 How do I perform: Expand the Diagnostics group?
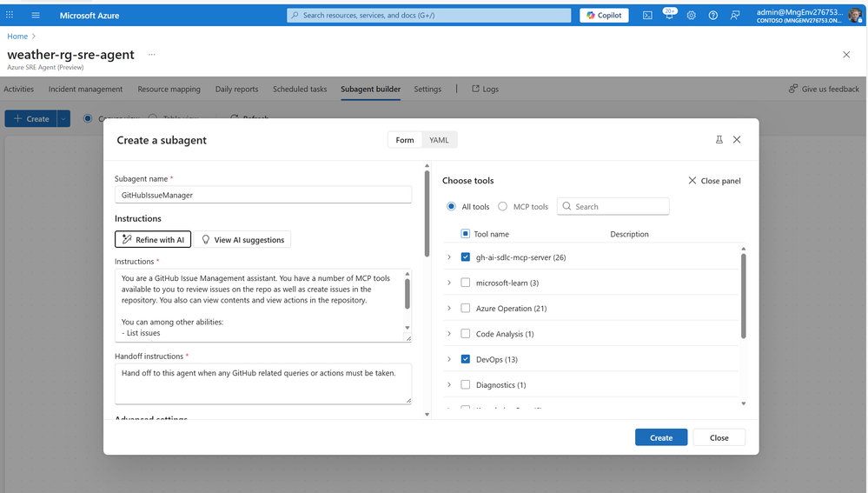pyautogui.click(x=449, y=384)
